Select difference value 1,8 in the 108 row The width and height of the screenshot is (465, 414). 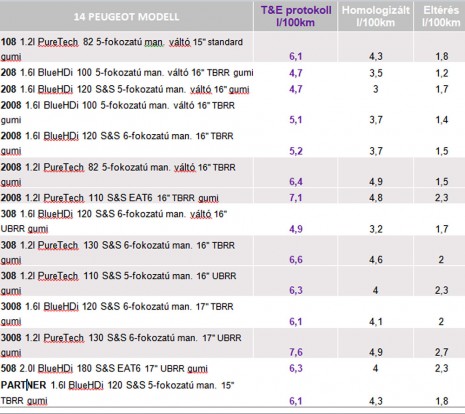coord(442,56)
